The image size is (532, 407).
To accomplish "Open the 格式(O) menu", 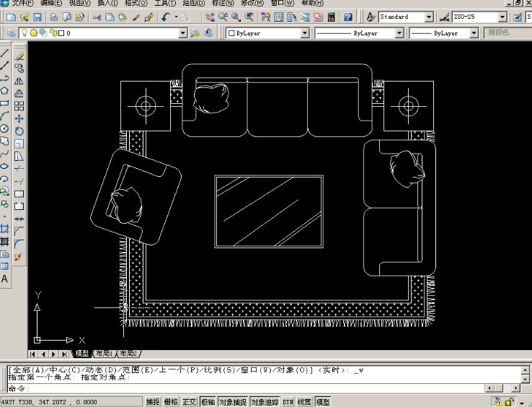I will (x=136, y=3).
